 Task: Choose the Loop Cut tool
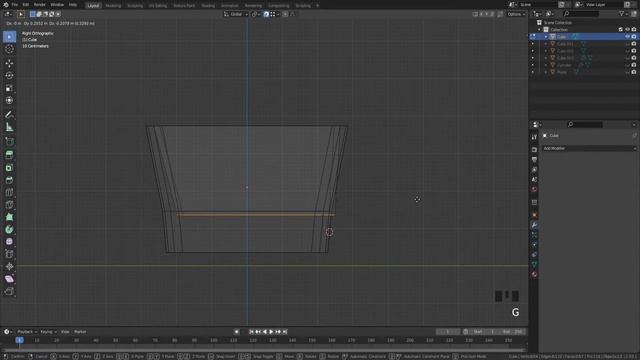tap(9, 192)
